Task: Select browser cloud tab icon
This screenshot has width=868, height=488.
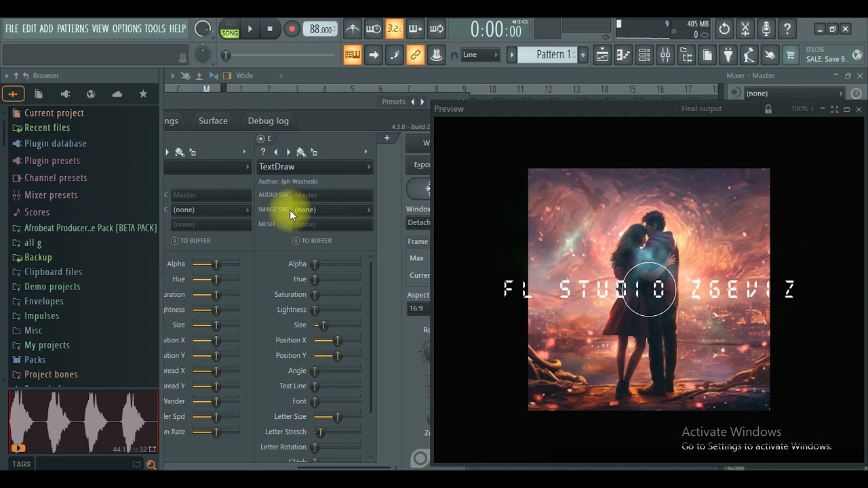Action: tap(117, 94)
